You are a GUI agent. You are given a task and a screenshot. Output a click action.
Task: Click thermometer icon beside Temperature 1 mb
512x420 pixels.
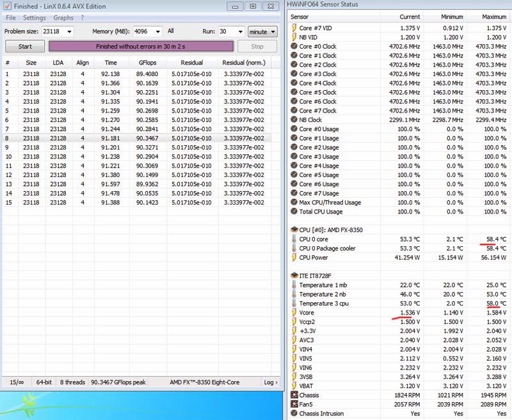tap(294, 284)
